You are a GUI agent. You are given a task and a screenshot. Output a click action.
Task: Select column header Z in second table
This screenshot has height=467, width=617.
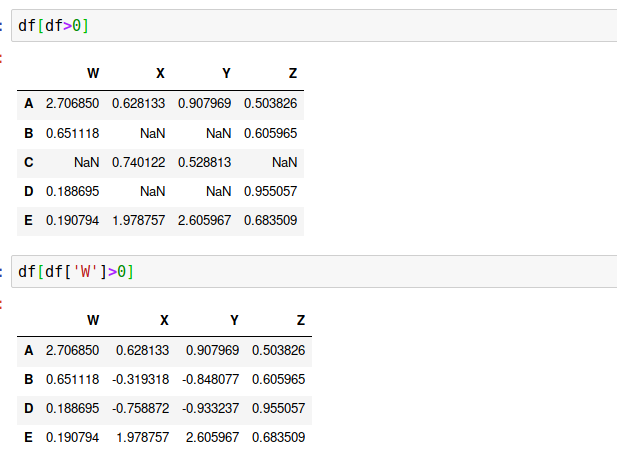301,320
